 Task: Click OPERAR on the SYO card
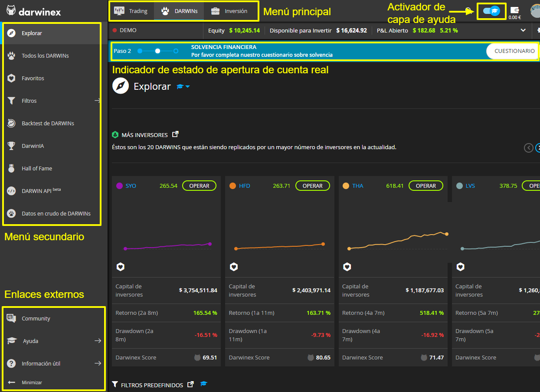tap(199, 186)
